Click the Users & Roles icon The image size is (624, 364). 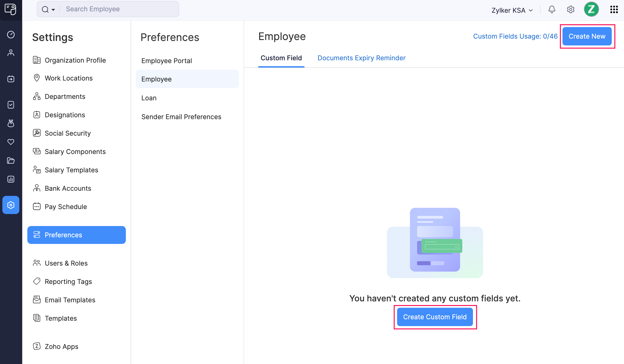[x=37, y=263]
